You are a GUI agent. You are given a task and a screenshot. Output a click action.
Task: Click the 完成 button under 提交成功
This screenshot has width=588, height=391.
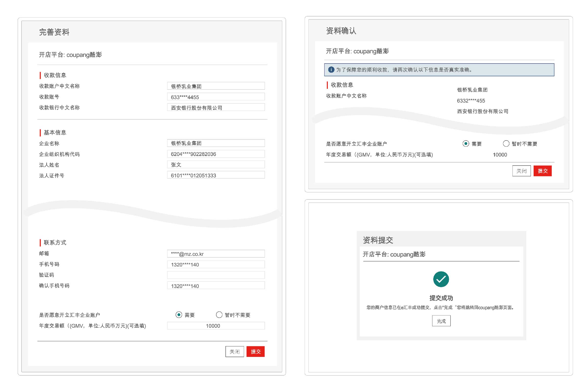(x=441, y=321)
